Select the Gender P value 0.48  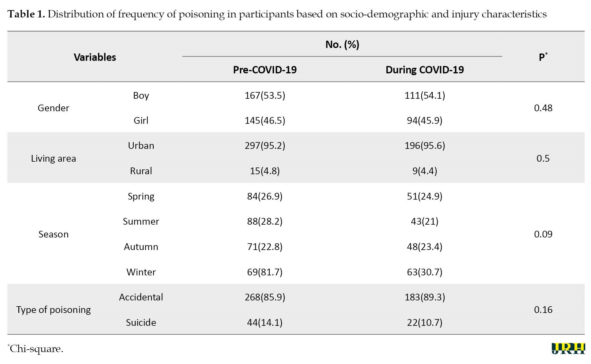click(543, 108)
